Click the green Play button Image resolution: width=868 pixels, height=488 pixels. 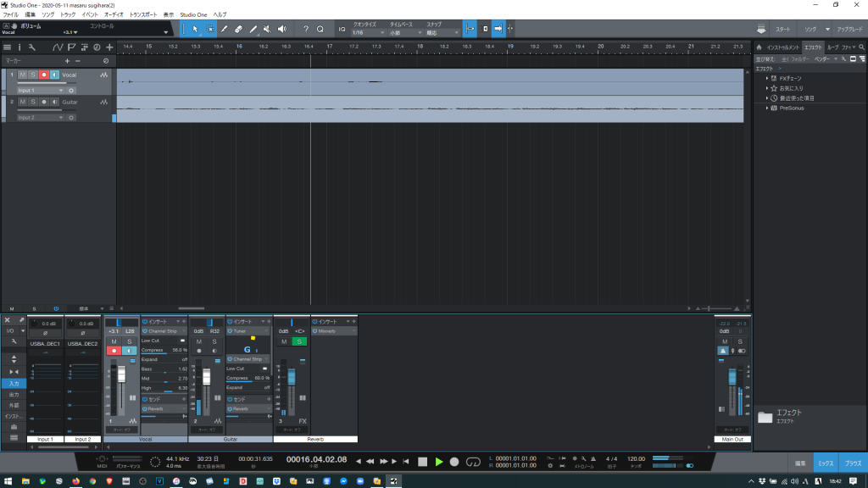(x=439, y=462)
